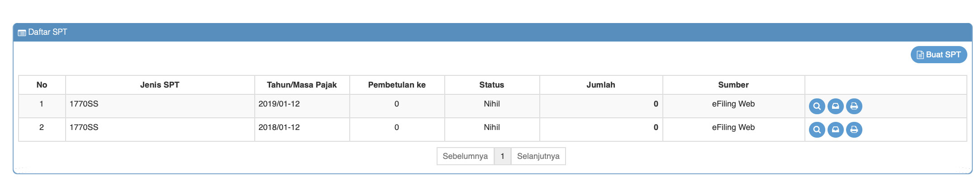
Task: Go to next page with Selanjutnya
Action: (x=538, y=156)
